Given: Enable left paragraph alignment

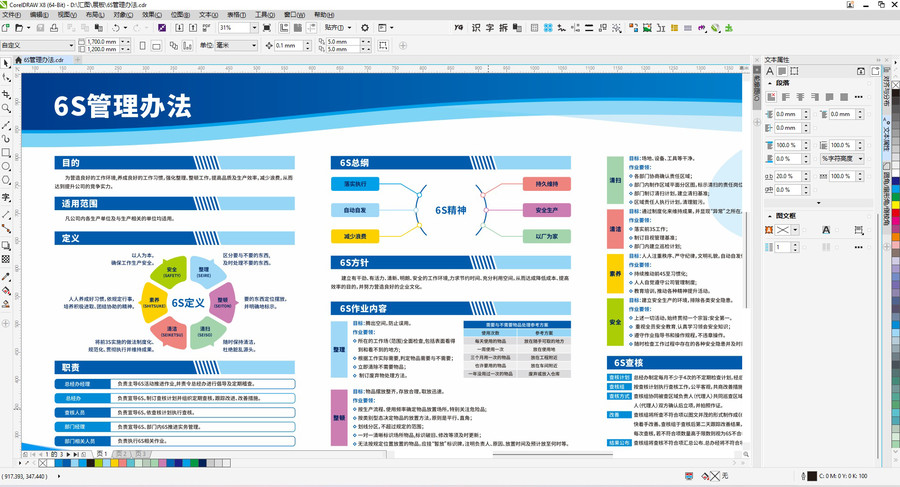Looking at the screenshot, I should point(786,97).
